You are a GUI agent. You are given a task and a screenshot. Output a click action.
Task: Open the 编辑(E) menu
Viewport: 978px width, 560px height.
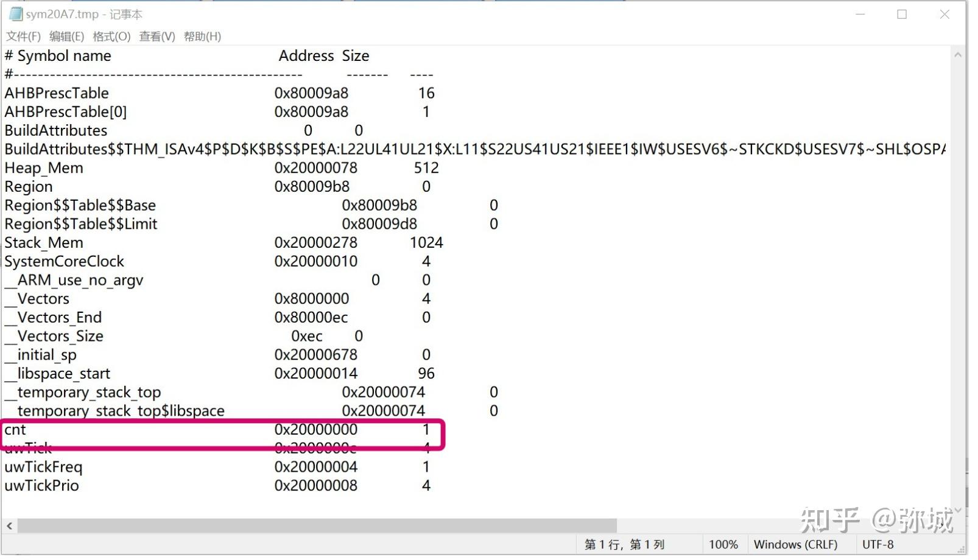(x=67, y=37)
